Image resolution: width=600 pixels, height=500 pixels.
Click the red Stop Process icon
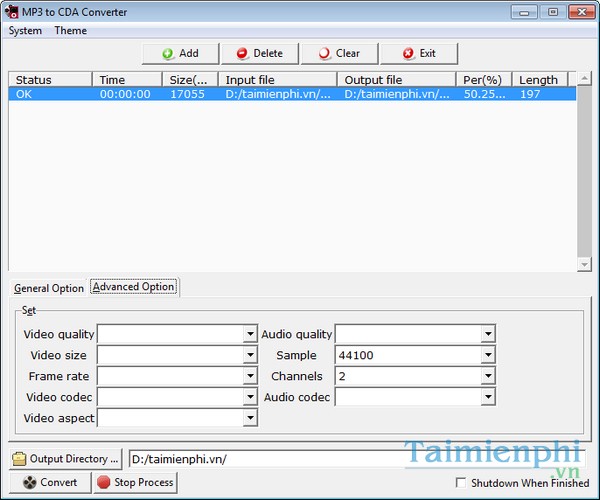(x=103, y=482)
